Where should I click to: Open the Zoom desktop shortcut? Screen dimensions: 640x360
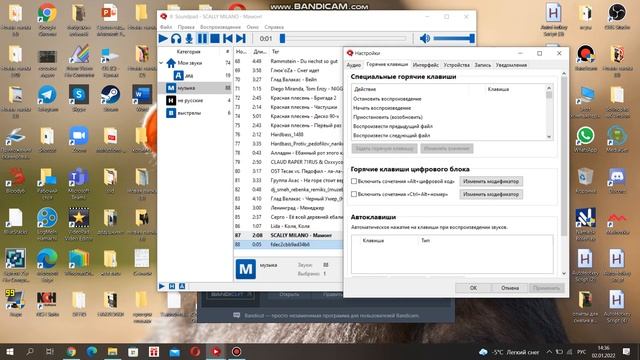click(79, 140)
